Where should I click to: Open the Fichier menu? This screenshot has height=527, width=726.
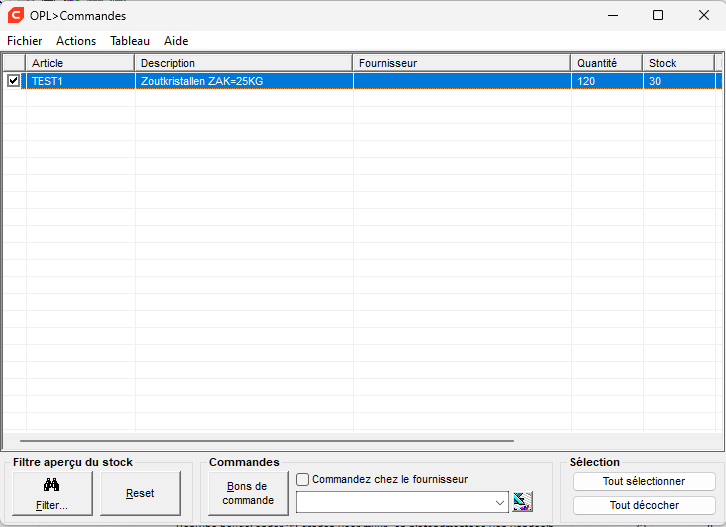pyautogui.click(x=25, y=41)
